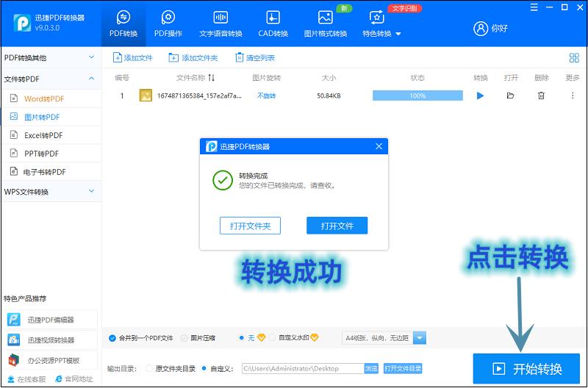Collapse the 文件转PDF section
Viewport: 588px width, 388px height.
tap(51, 79)
